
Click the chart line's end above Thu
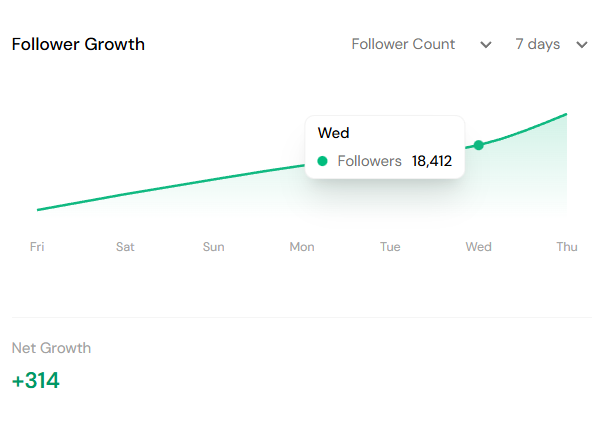click(x=566, y=114)
